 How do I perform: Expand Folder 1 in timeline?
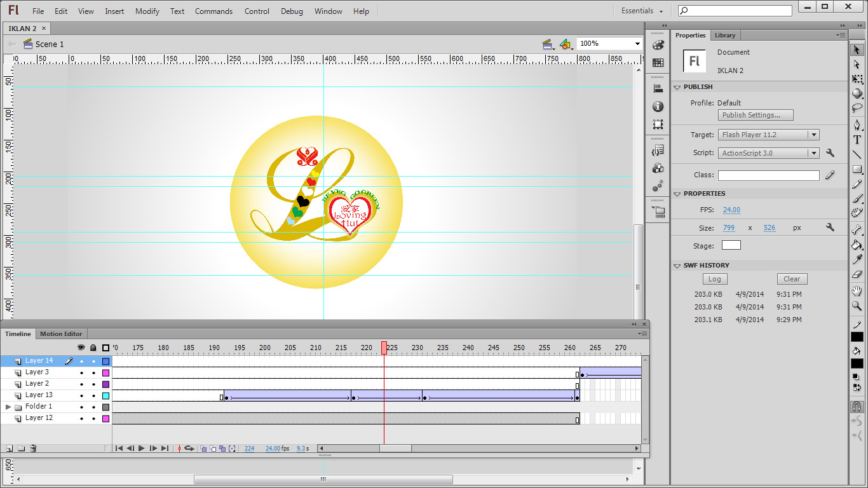click(8, 407)
